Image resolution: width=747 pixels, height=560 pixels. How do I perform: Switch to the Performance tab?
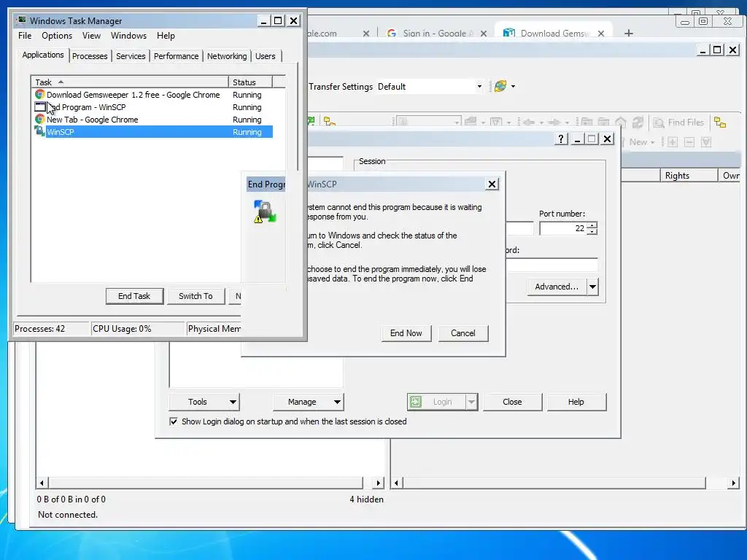click(x=177, y=56)
